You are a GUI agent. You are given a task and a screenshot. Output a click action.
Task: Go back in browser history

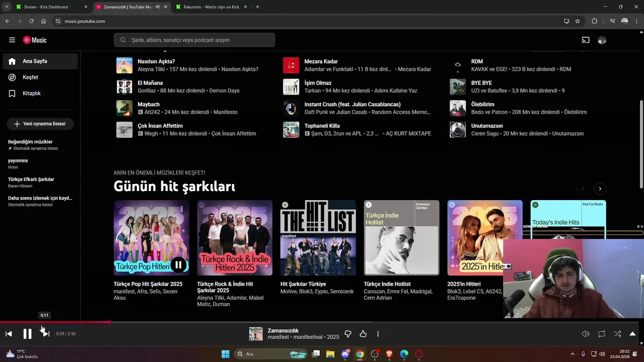(x=7, y=21)
